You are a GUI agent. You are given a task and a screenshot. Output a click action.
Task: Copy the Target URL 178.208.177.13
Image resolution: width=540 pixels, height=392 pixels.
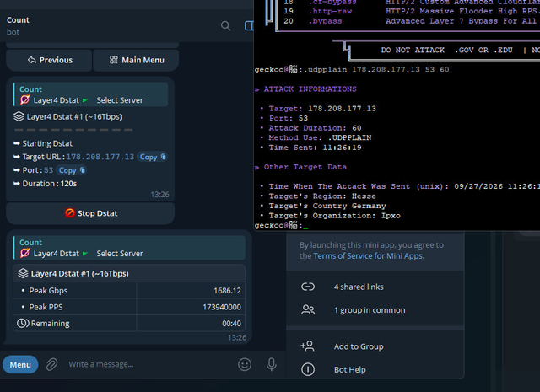pyautogui.click(x=152, y=157)
